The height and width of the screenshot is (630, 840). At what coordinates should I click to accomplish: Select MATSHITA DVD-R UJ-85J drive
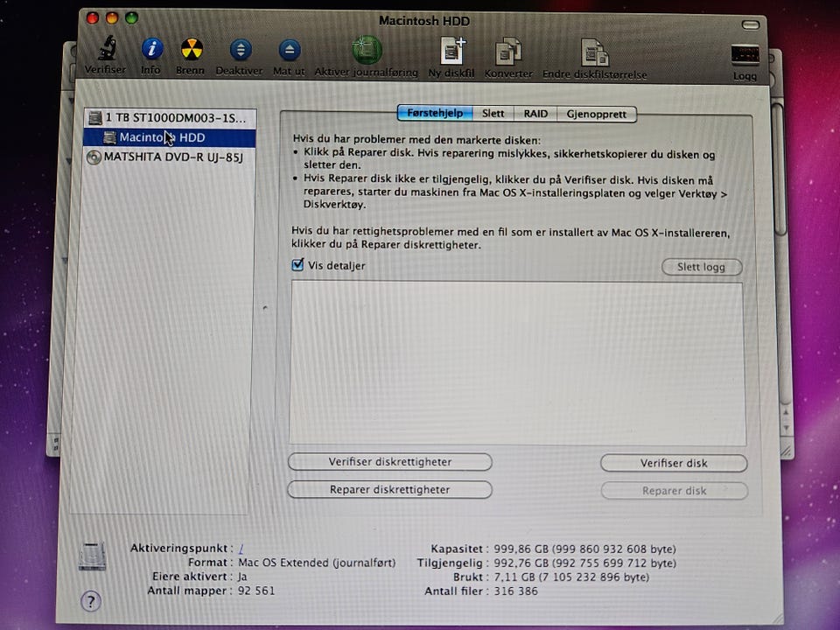pos(170,157)
